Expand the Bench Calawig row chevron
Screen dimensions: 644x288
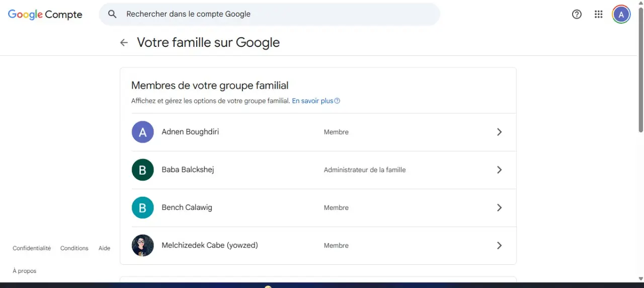tap(499, 207)
